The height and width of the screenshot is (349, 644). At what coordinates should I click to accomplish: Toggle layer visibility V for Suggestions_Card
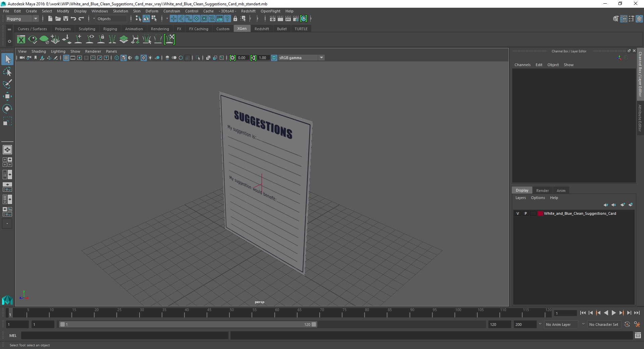518,213
